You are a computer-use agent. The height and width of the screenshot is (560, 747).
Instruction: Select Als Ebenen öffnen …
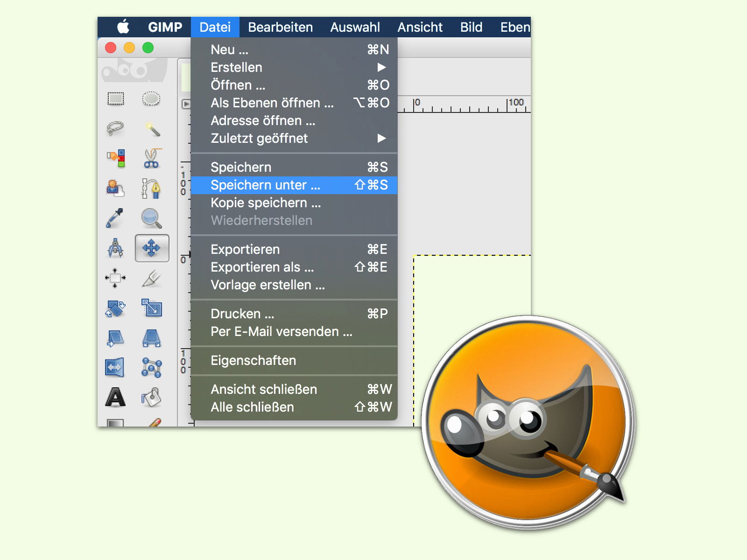[294, 103]
